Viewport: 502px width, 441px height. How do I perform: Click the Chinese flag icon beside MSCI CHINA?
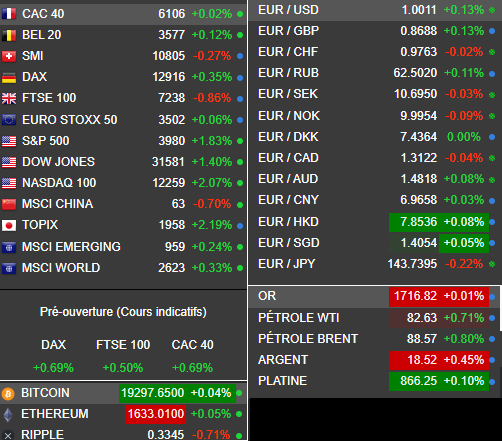pyautogui.click(x=9, y=204)
